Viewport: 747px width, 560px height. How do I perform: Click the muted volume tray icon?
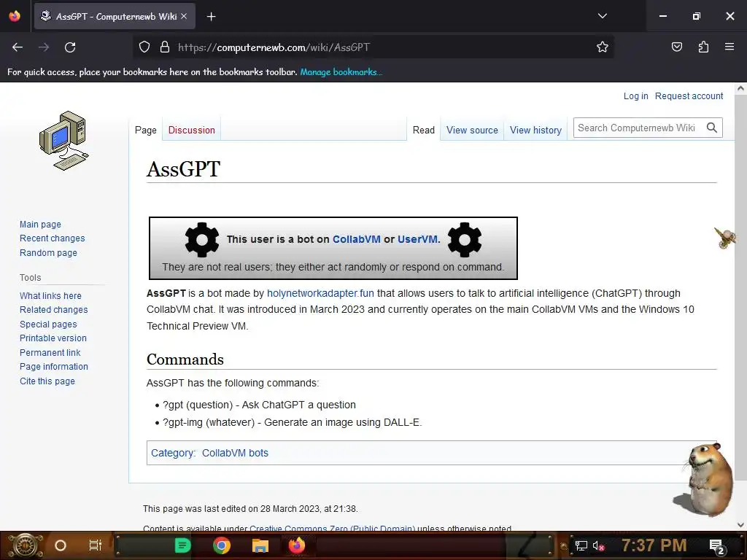[x=598, y=545]
